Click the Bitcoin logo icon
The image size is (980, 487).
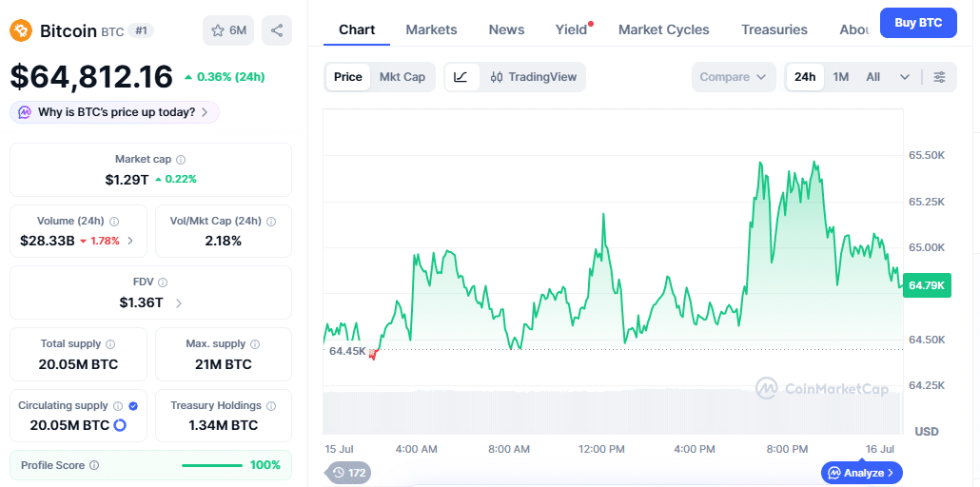click(21, 30)
